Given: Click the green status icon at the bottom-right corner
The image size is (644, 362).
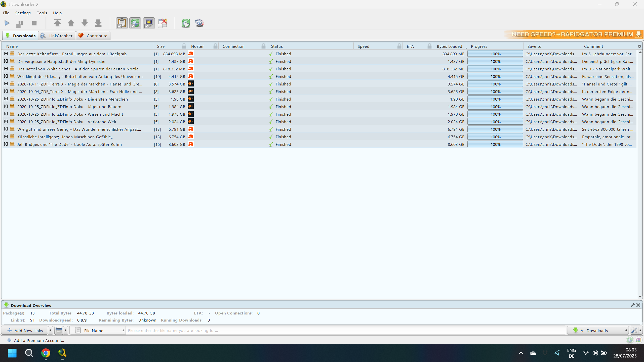Looking at the screenshot, I should coord(630,340).
